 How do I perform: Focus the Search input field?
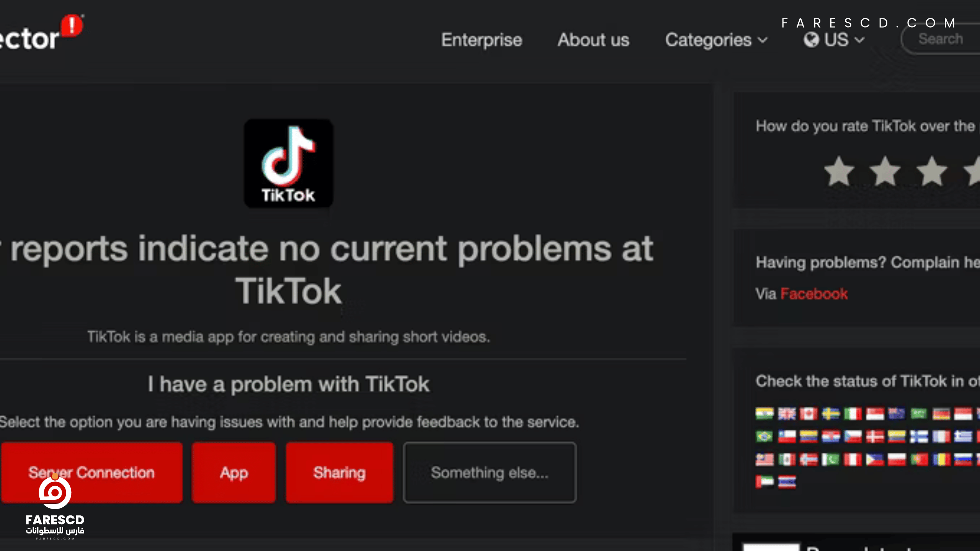941,39
